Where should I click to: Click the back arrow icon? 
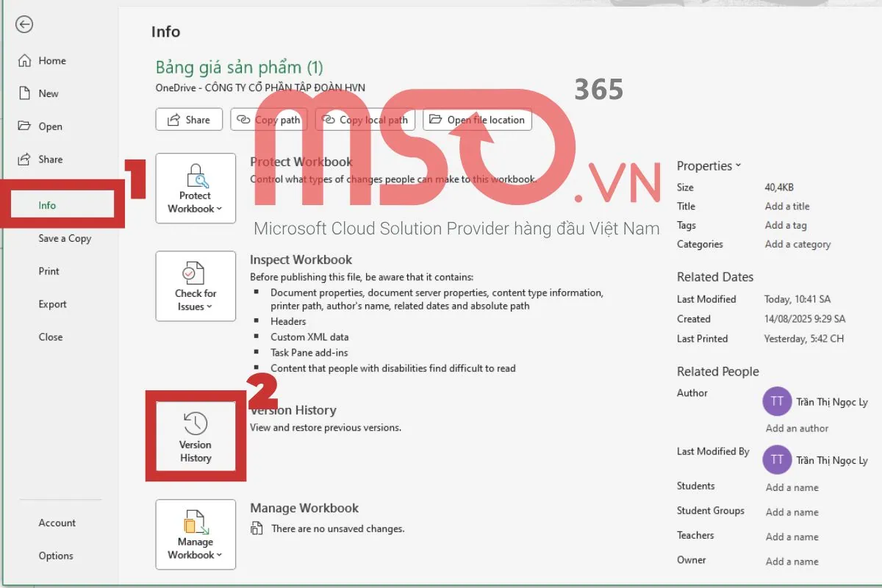pos(24,25)
